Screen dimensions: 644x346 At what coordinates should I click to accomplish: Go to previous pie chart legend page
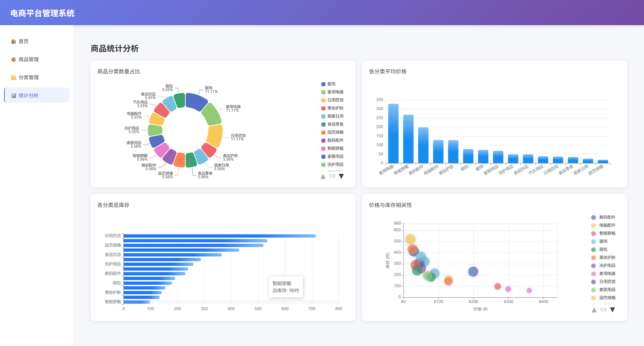[x=323, y=176]
